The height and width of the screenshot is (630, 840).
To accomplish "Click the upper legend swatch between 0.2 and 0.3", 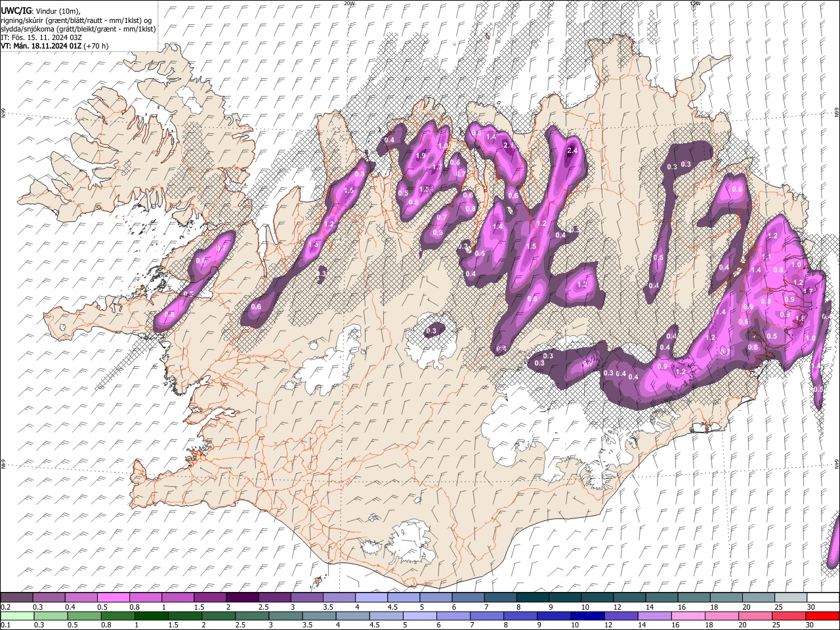I will tap(16, 597).
